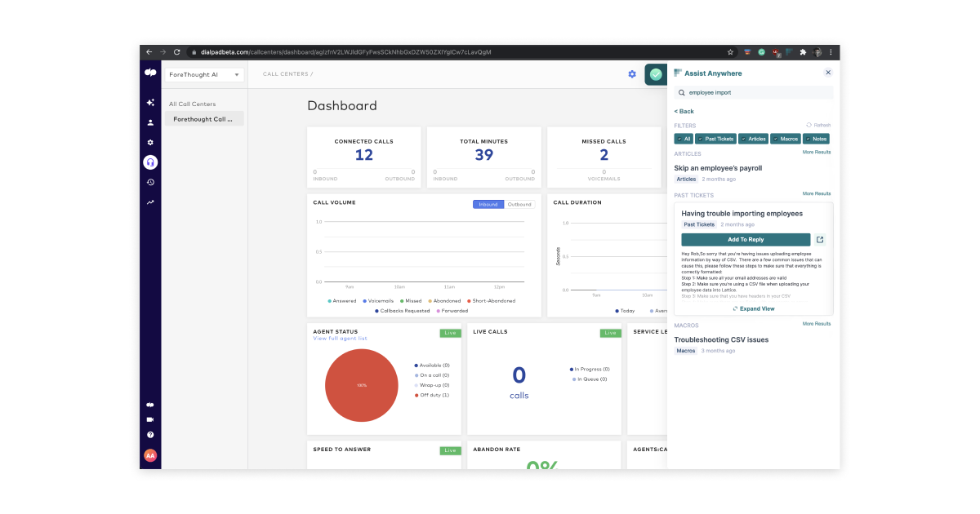Image resolution: width=980 pixels, height=514 pixels.
Task: Open call history clock icon
Action: 150,182
